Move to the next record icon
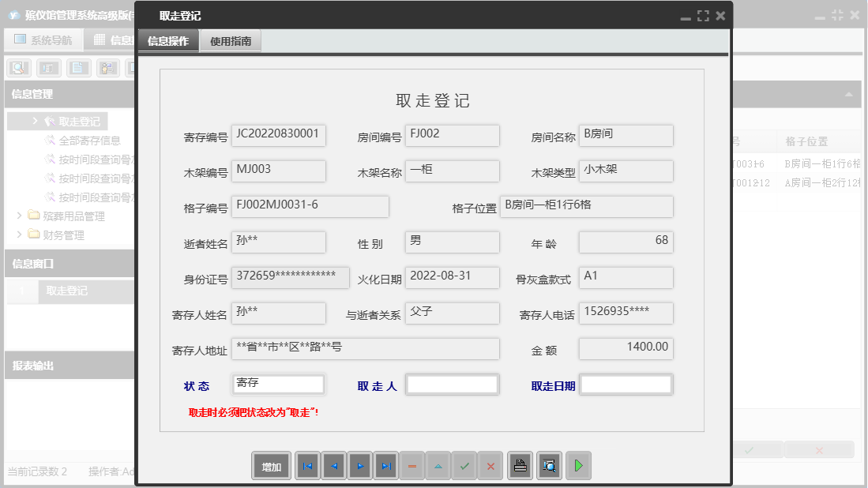 pos(359,465)
